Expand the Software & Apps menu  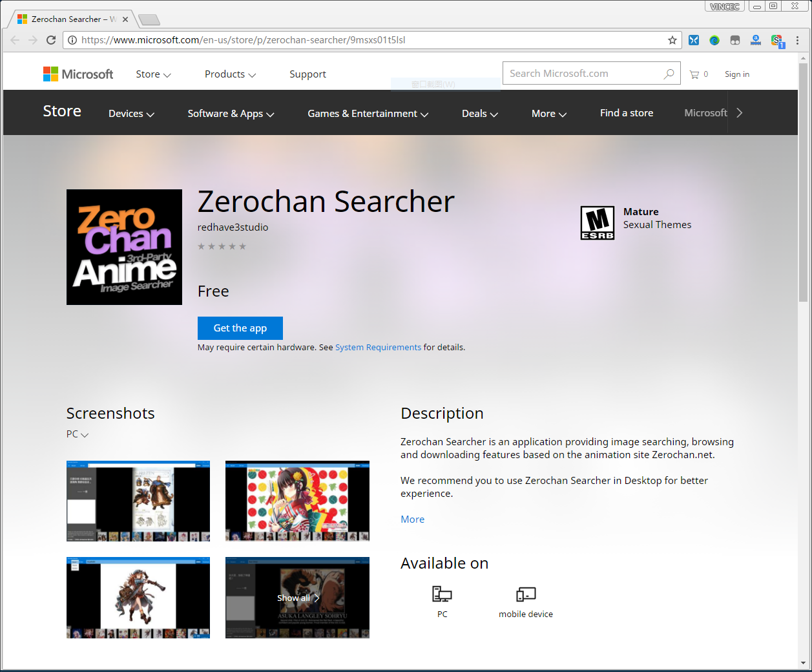pos(231,114)
